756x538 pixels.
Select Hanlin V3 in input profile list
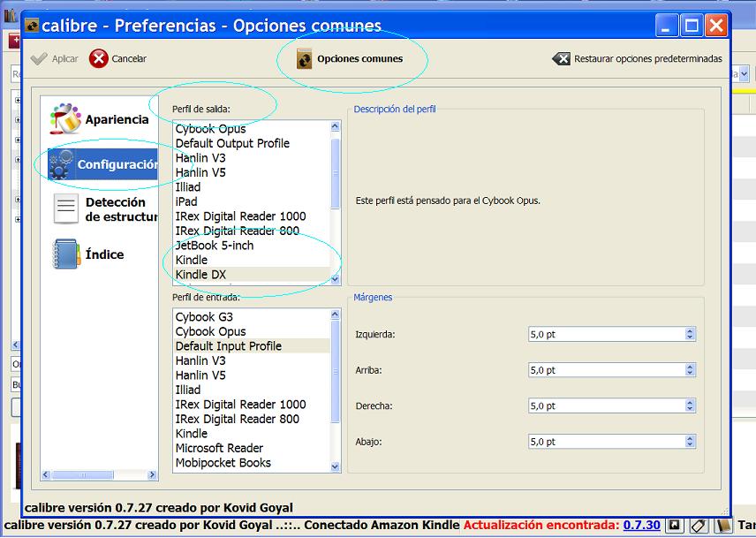click(251, 360)
